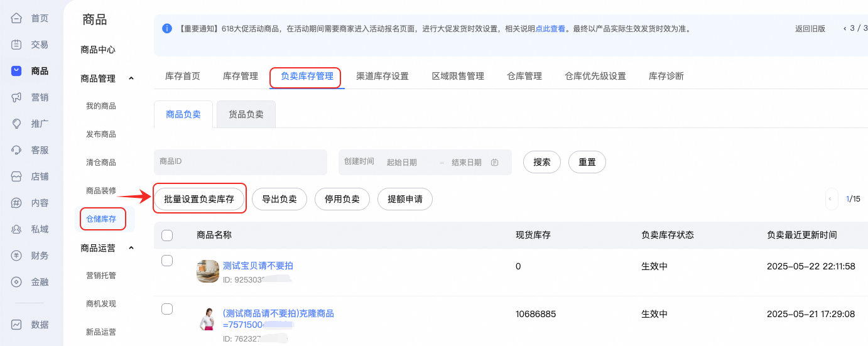Click the 负卖最近更新时间 column header
Image resolution: width=868 pixels, height=346 pixels.
[x=802, y=235]
